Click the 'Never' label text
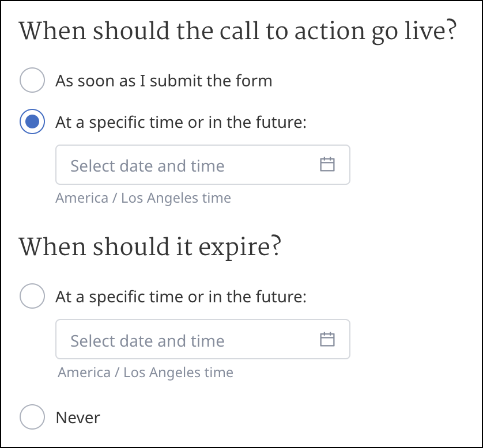Image resolution: width=483 pixels, height=448 pixels. point(78,417)
